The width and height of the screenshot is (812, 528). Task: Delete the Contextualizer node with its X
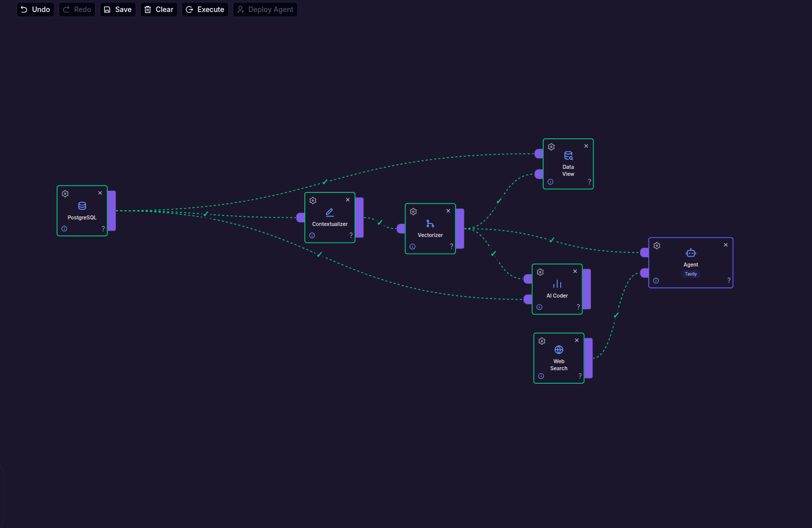tap(348, 200)
